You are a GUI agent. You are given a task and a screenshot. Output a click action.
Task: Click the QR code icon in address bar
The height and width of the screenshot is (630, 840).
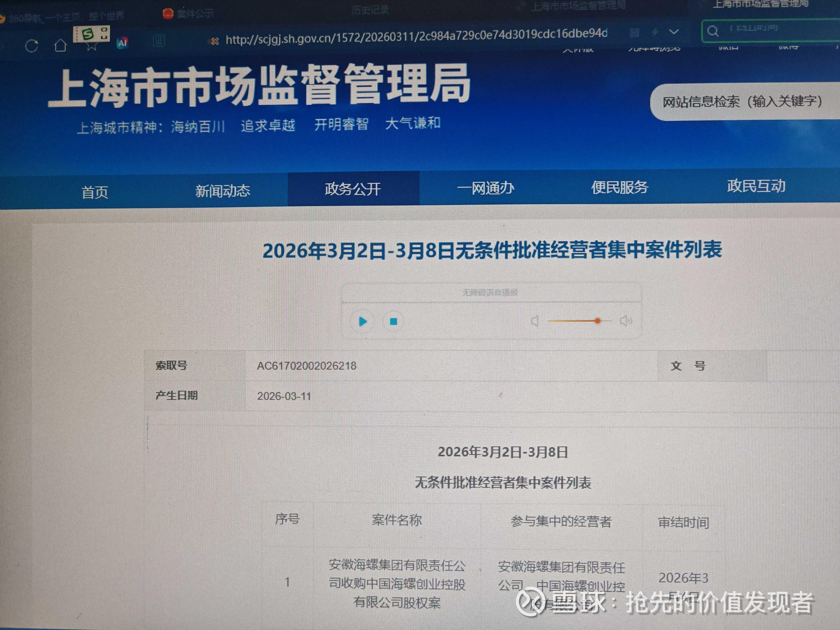[634, 33]
